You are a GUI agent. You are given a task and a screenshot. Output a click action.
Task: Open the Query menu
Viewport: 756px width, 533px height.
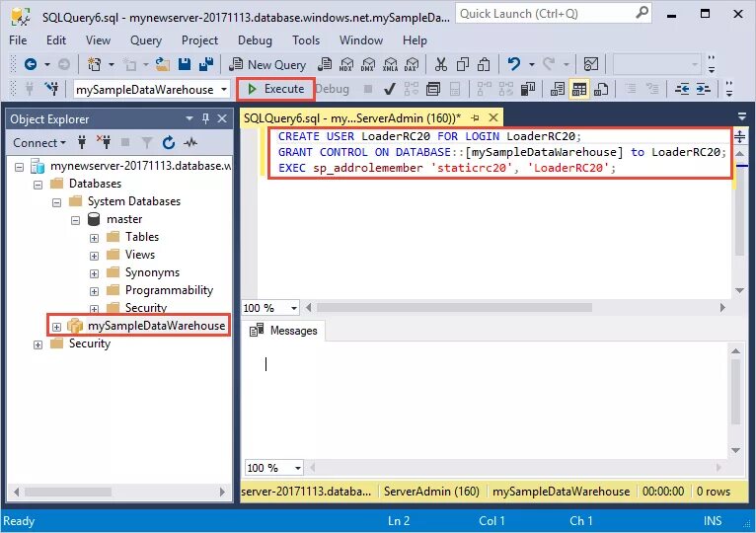pos(146,40)
